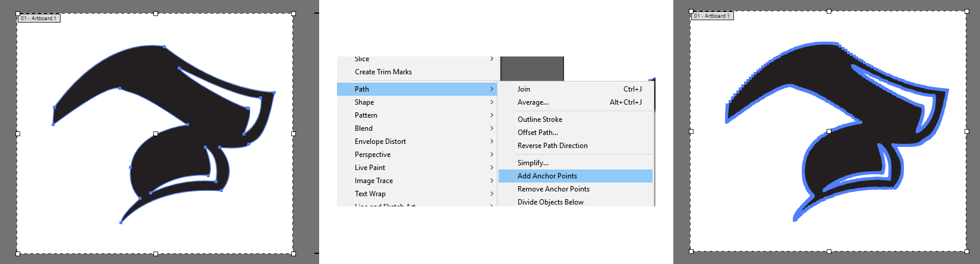Expand the Pattern submenu arrow
980x264 pixels.
pos(491,115)
